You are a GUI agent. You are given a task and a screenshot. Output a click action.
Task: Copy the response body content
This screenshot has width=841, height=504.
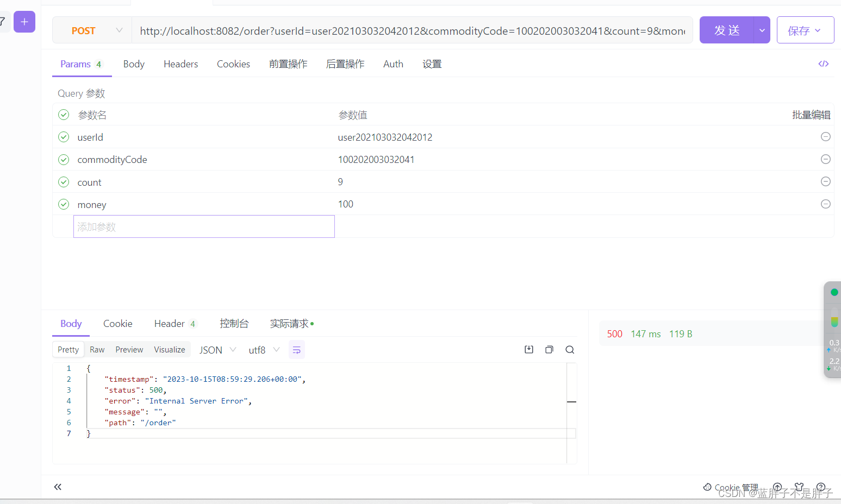549,350
